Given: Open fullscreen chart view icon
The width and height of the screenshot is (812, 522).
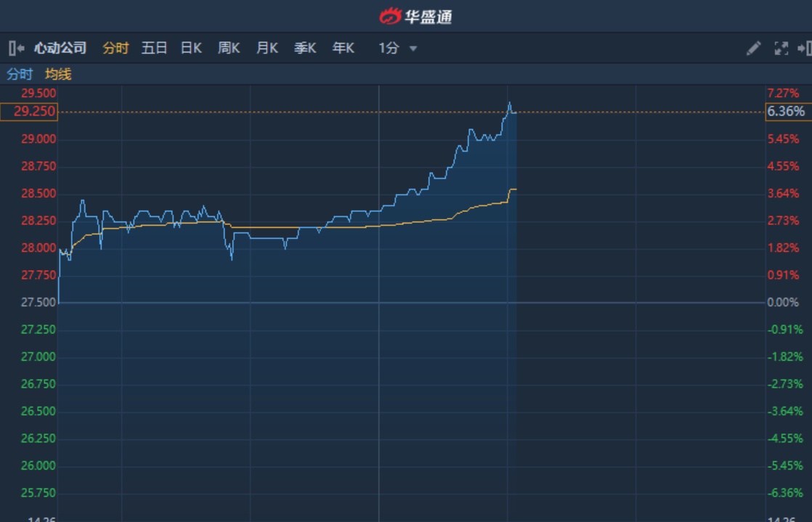Looking at the screenshot, I should coord(781,49).
